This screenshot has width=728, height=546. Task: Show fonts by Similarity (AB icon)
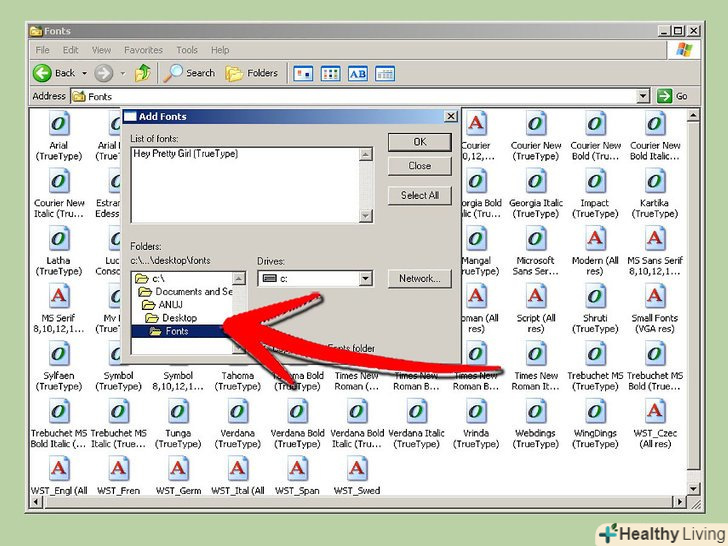(x=358, y=74)
